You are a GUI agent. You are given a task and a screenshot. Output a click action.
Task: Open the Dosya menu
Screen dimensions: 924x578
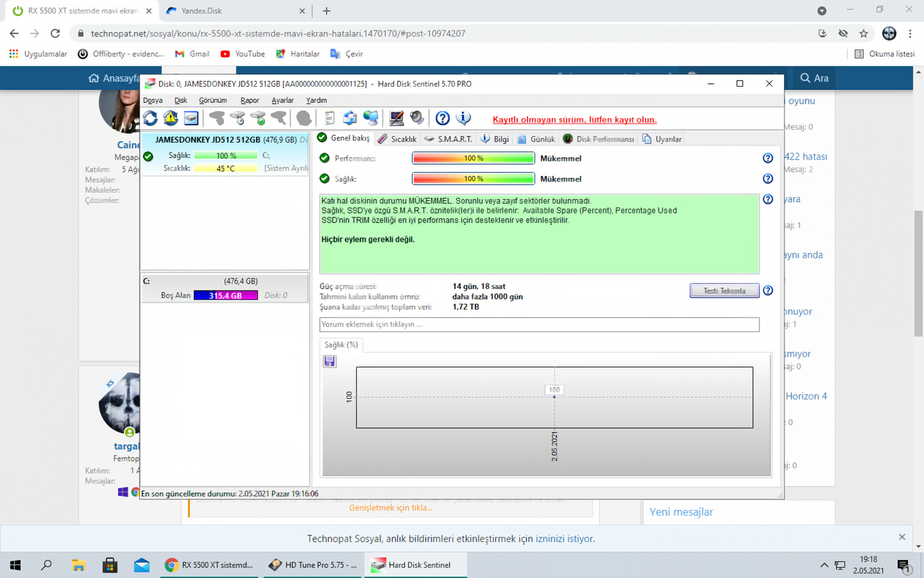pyautogui.click(x=153, y=100)
